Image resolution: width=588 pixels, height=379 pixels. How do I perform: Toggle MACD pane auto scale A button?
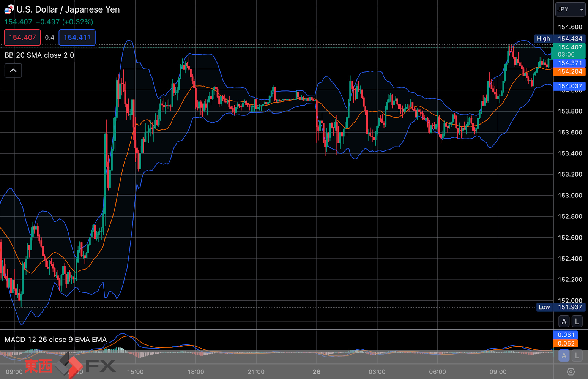point(564,356)
